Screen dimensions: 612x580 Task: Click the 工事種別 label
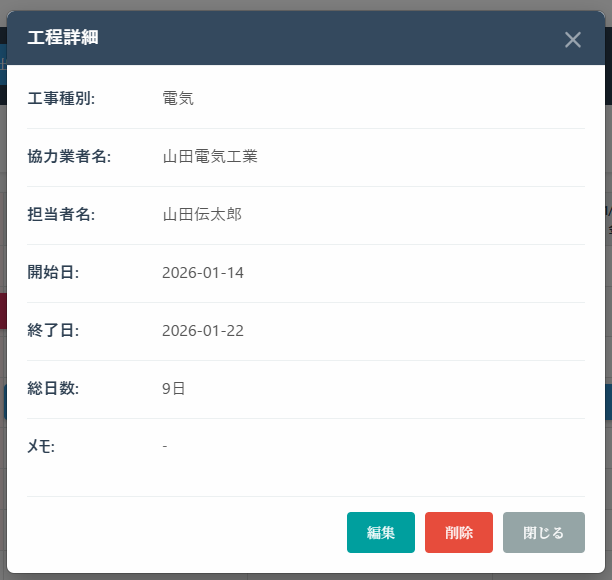click(x=61, y=99)
